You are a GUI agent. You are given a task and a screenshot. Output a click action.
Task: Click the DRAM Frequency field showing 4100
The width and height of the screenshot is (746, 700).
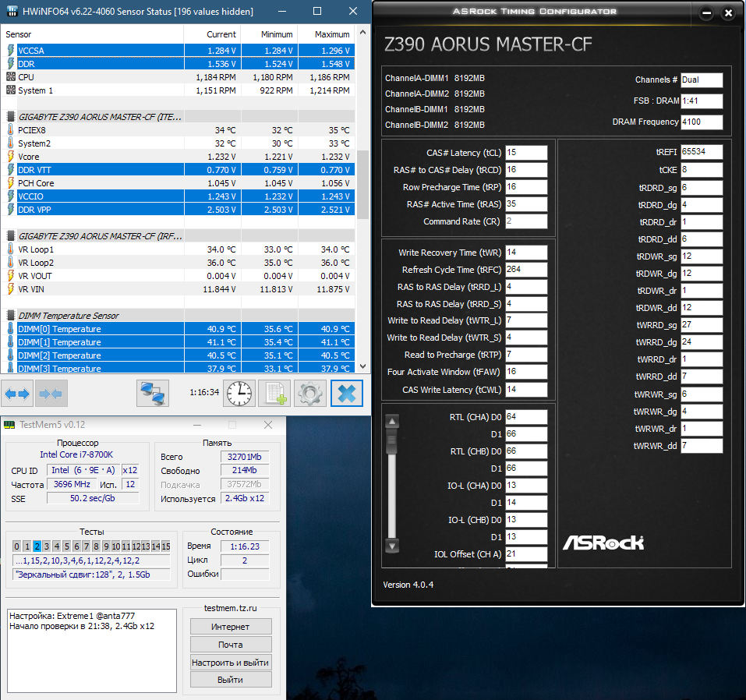(x=702, y=122)
